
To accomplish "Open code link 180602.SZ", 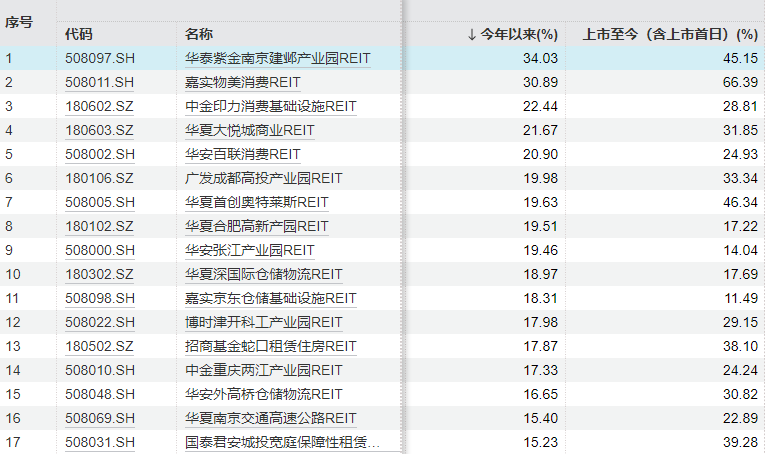I will pyautogui.click(x=100, y=106).
